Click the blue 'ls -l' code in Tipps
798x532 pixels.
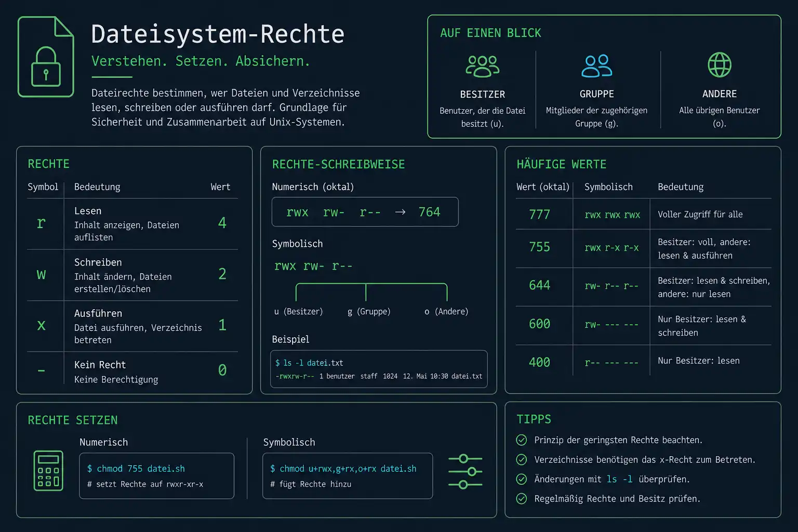pyautogui.click(x=620, y=479)
